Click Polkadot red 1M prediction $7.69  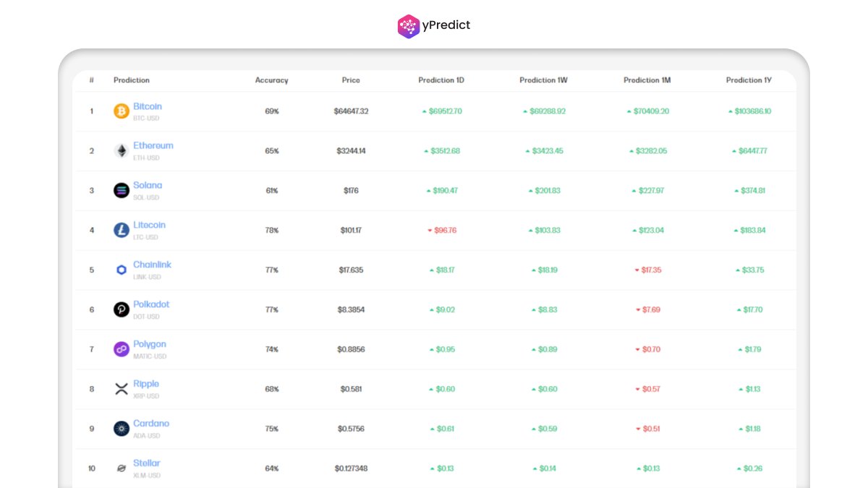647,309
